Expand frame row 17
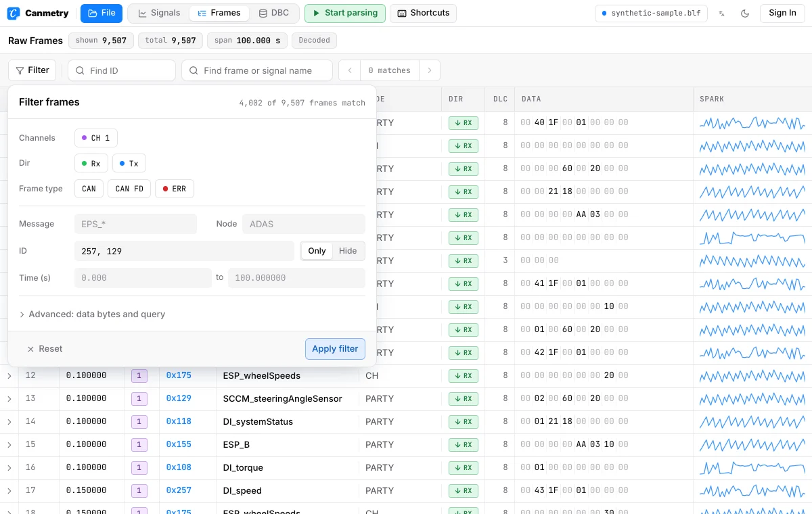Viewport: 812px width, 514px height. (9, 491)
